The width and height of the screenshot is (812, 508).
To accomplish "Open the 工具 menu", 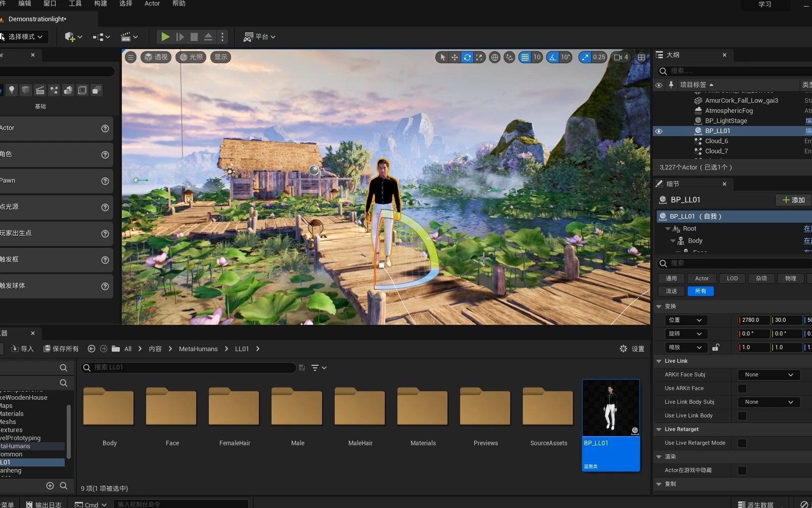I will (75, 4).
